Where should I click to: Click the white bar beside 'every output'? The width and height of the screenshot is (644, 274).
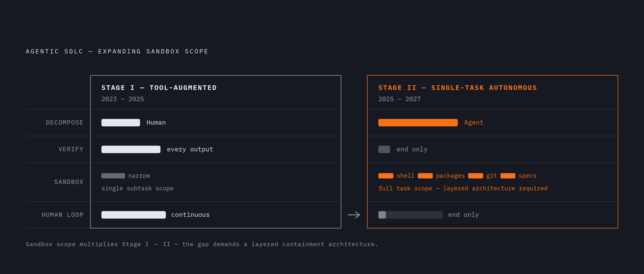[131, 149]
